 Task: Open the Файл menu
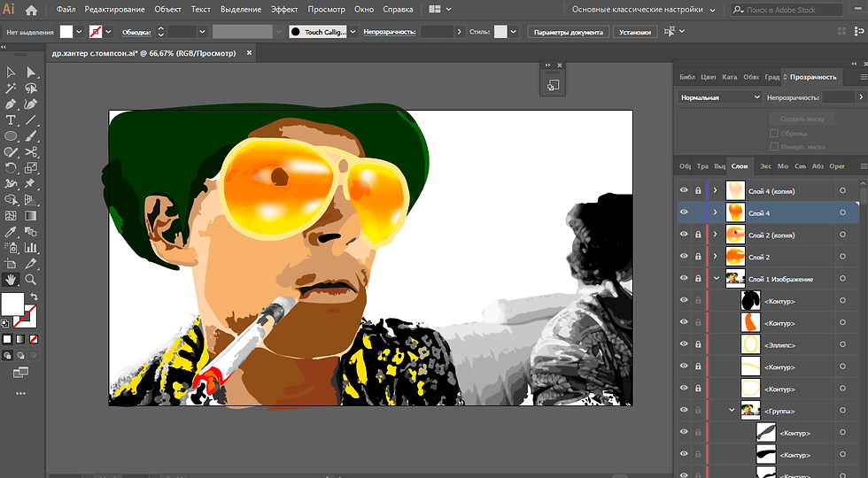point(66,10)
